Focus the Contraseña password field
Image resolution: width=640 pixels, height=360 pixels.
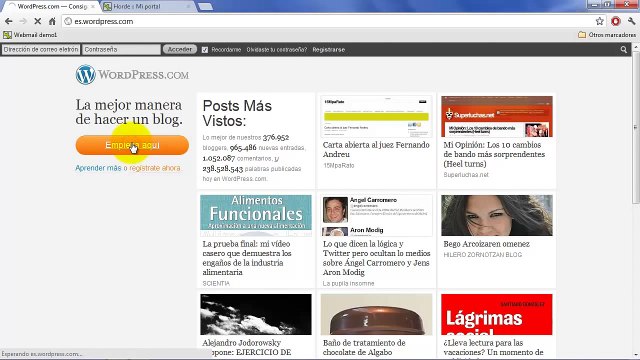click(x=121, y=49)
